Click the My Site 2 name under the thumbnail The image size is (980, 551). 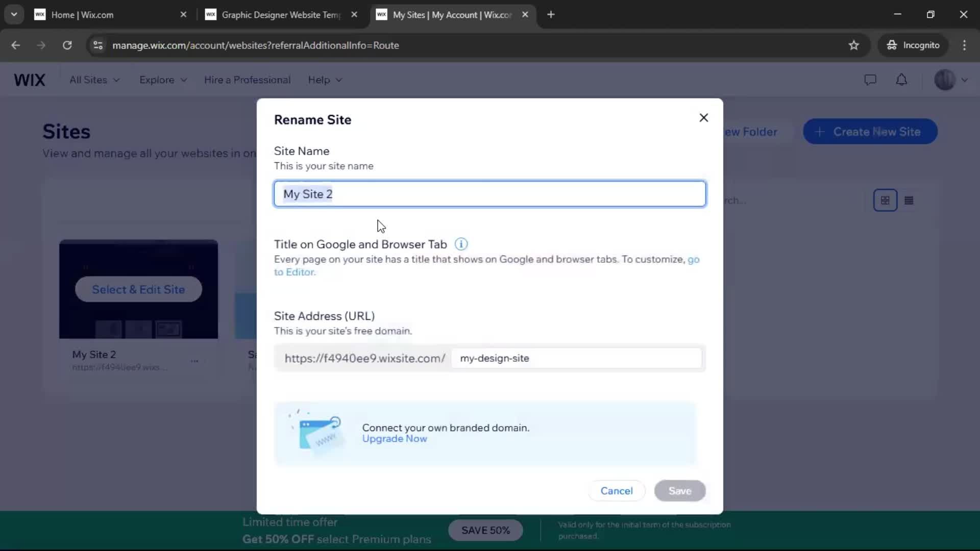pos(94,355)
